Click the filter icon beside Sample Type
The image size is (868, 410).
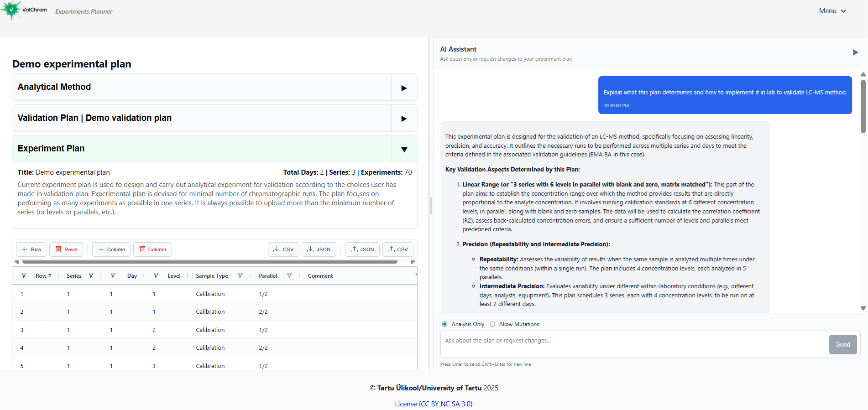point(240,276)
